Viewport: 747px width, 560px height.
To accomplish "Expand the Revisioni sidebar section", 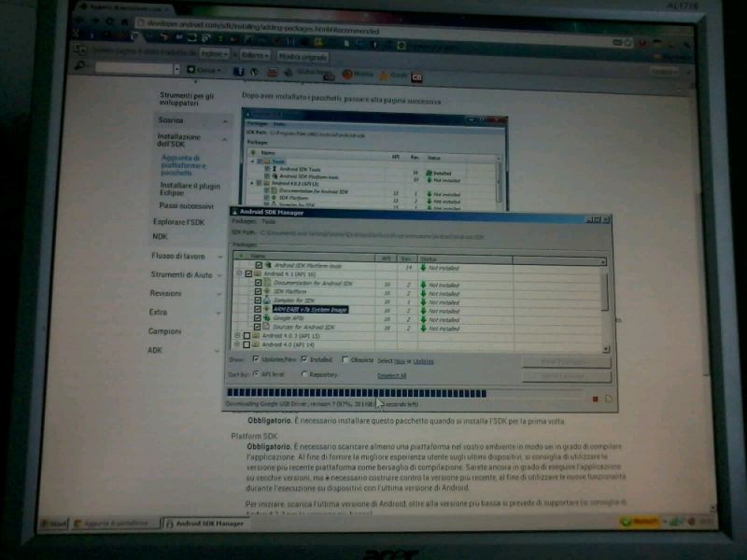I will point(219,294).
